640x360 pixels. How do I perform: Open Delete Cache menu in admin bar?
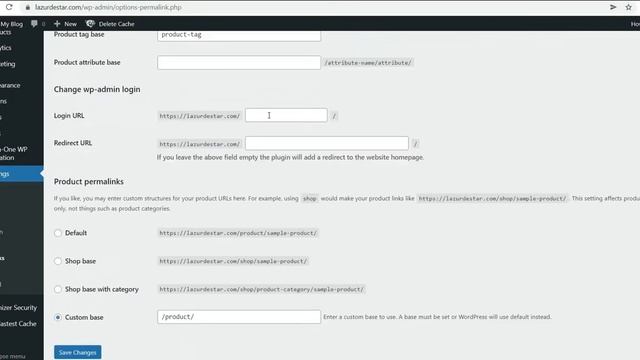point(110,24)
